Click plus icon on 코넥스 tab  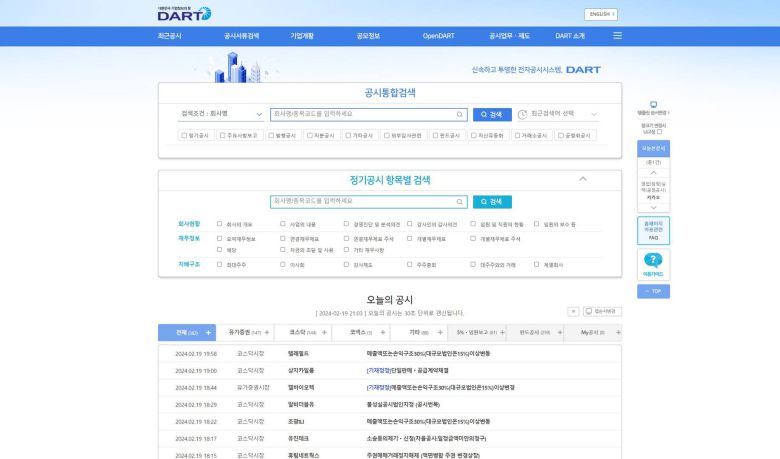click(383, 333)
